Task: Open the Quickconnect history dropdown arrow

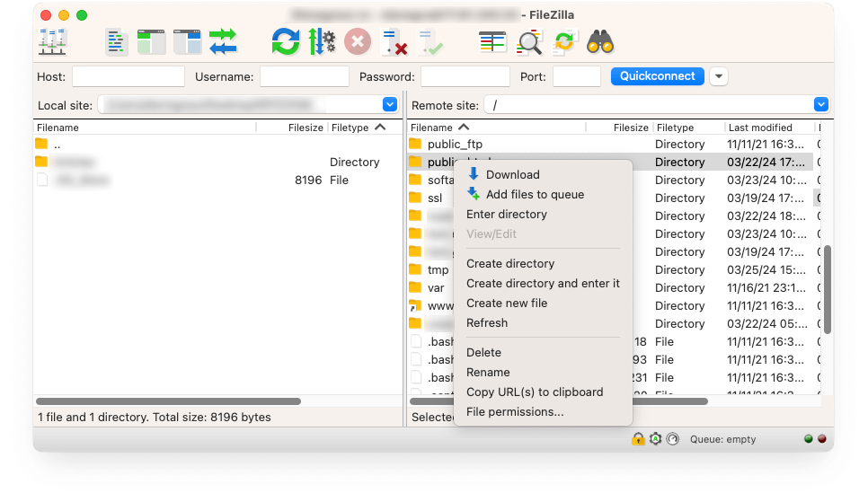Action: click(x=719, y=76)
